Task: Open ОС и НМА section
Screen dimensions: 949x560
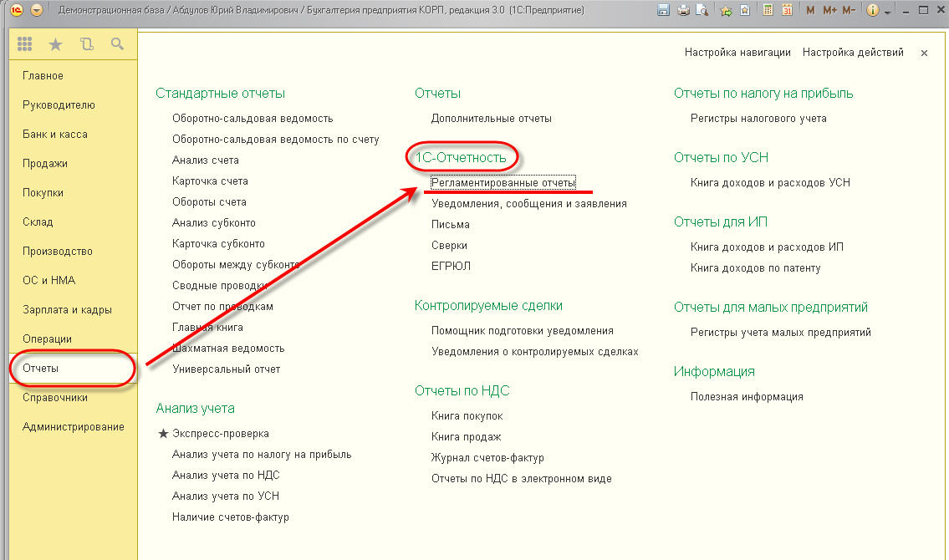Action: (49, 281)
